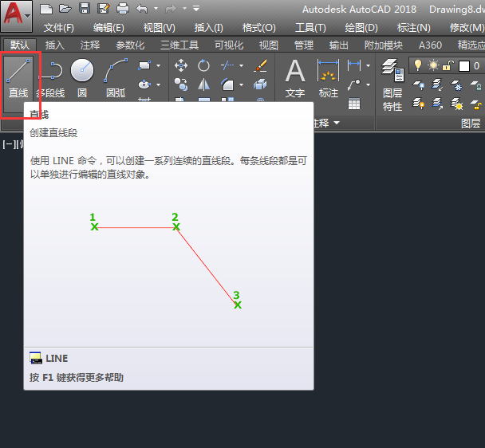Viewport: 485px width, 448px height.
Task: Click the Mirror tool icon
Action: tap(203, 84)
